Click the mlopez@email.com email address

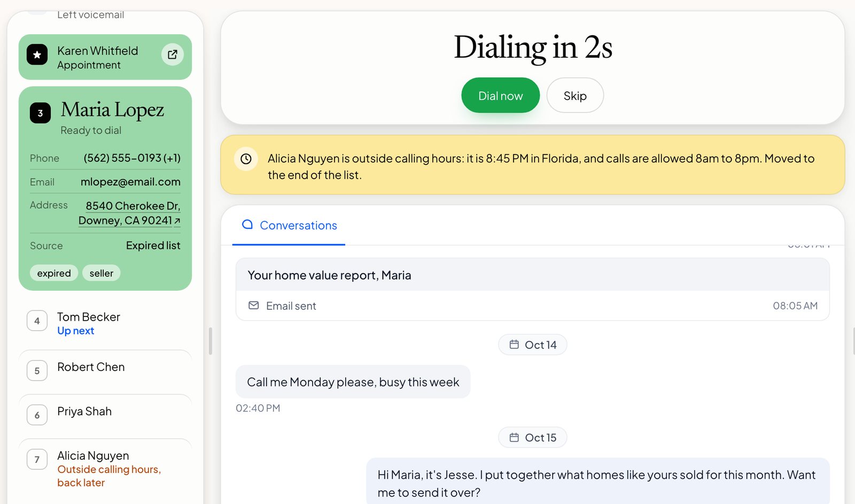pyautogui.click(x=130, y=182)
